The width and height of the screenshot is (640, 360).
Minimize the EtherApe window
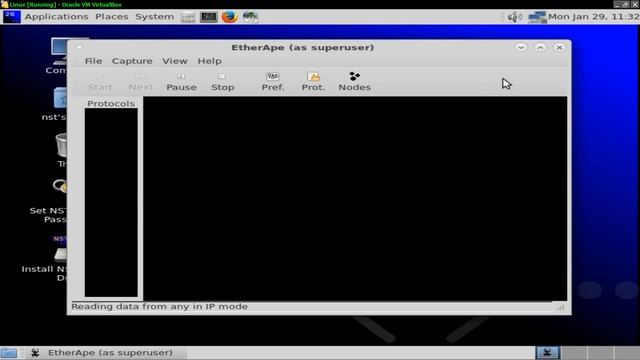[x=521, y=47]
